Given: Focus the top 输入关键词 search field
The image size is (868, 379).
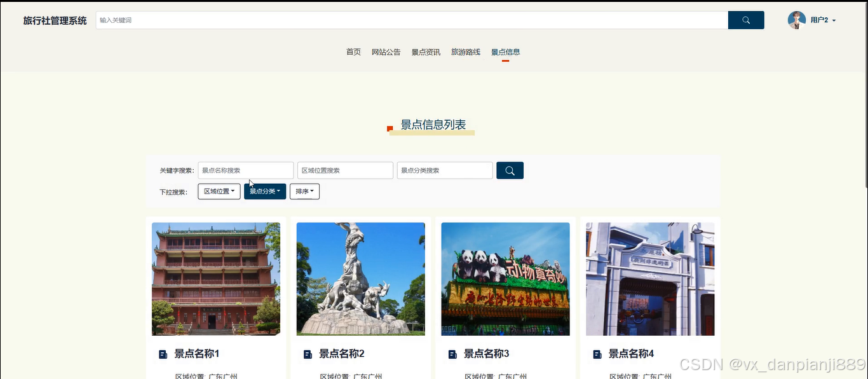Looking at the screenshot, I should point(412,20).
